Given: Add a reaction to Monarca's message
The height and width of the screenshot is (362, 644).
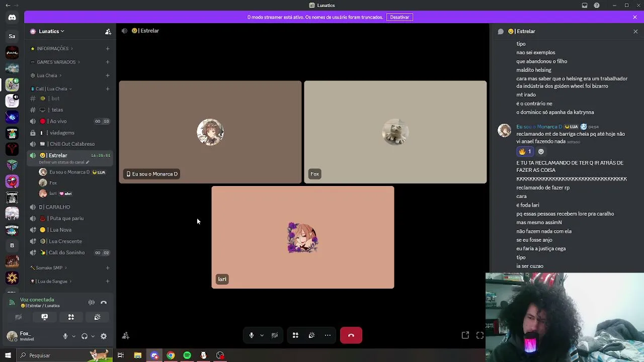Looking at the screenshot, I should click(541, 151).
